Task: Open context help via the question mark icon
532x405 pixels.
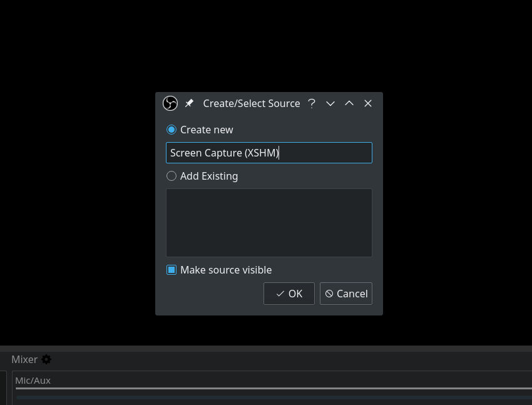Action: pyautogui.click(x=311, y=103)
